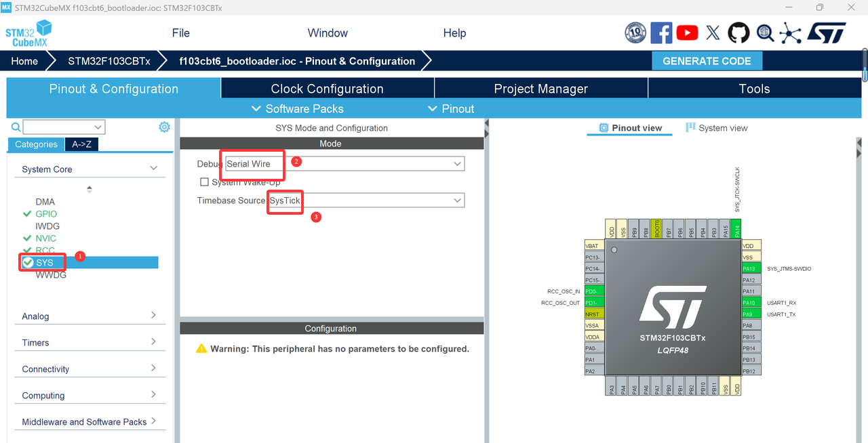Screen dimensions: 868x443
Task: Open the Pinout dropdown menu
Action: [x=451, y=108]
